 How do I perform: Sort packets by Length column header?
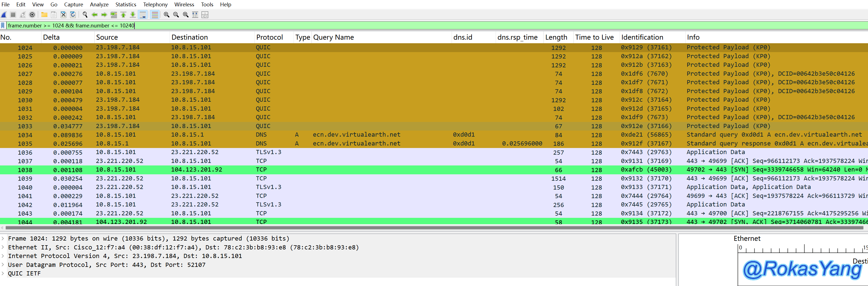pos(556,37)
